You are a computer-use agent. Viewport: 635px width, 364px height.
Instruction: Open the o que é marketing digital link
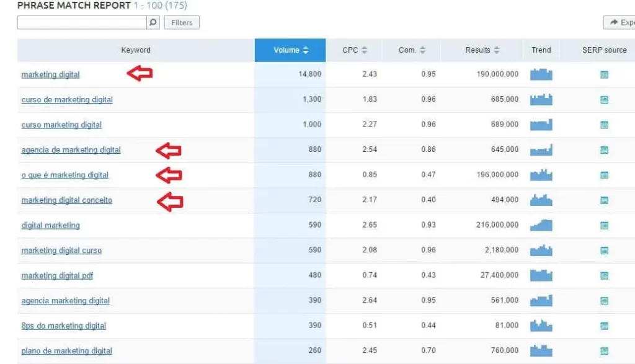(64, 175)
